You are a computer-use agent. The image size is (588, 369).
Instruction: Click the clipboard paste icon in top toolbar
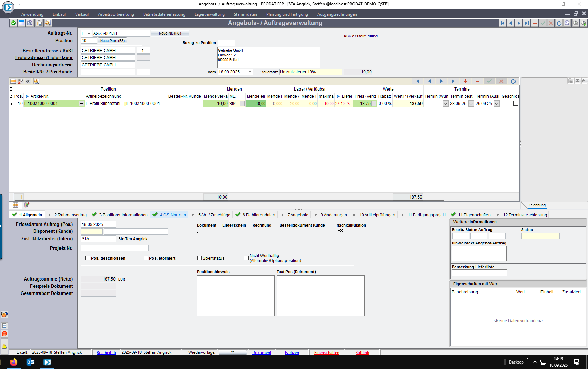[x=39, y=23]
